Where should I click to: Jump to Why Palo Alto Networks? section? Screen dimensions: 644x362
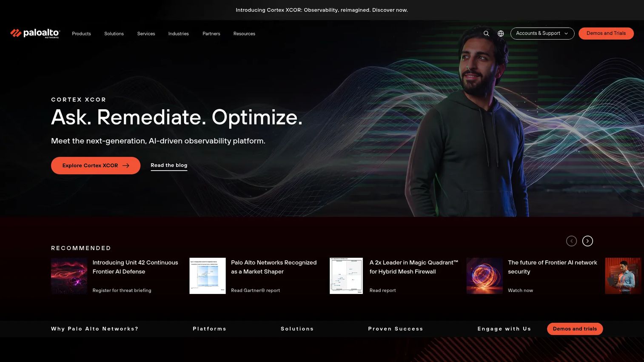coord(94,329)
